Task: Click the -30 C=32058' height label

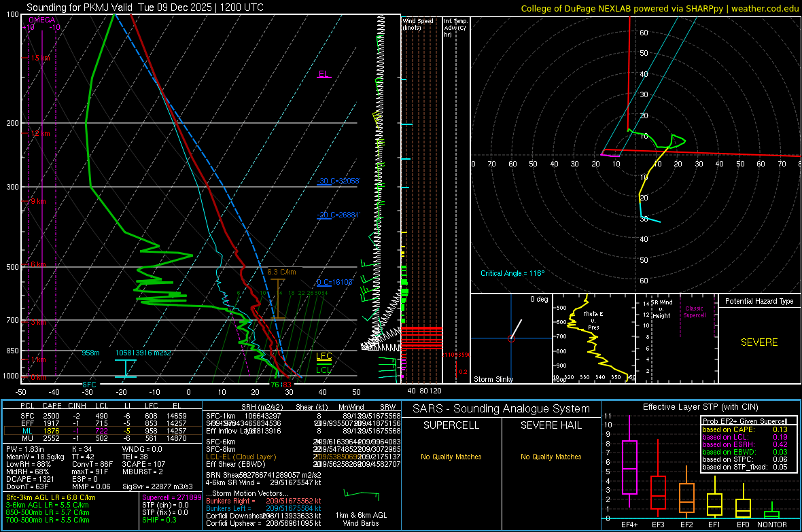Action: [338, 181]
